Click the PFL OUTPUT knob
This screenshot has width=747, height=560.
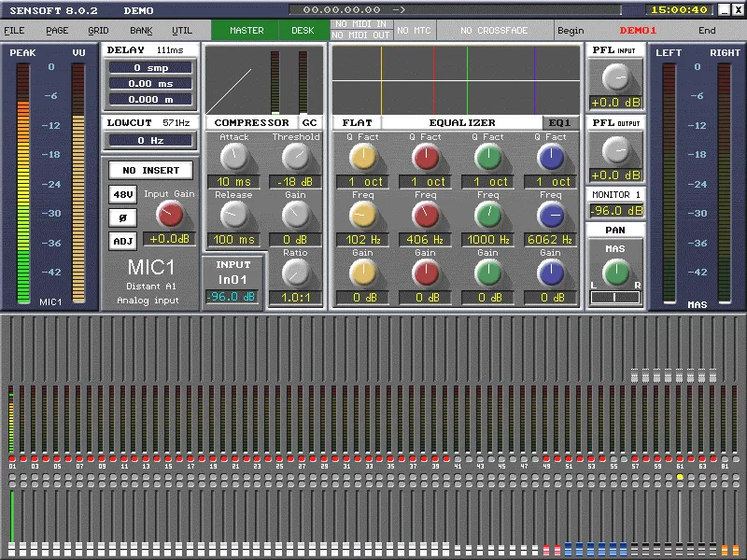pos(616,150)
